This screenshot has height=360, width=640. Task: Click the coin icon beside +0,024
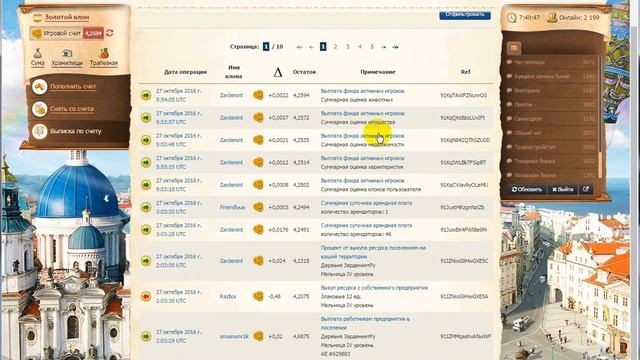pos(258,261)
